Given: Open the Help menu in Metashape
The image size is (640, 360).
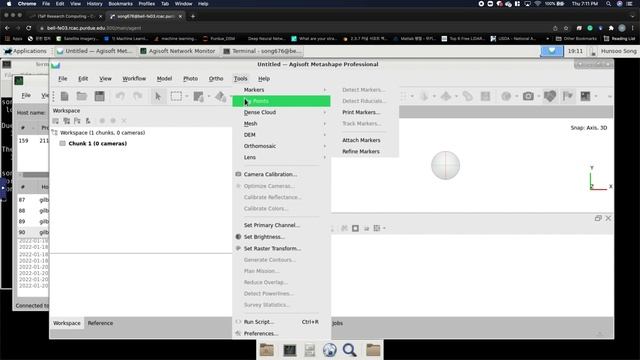Looking at the screenshot, I should coord(264,78).
